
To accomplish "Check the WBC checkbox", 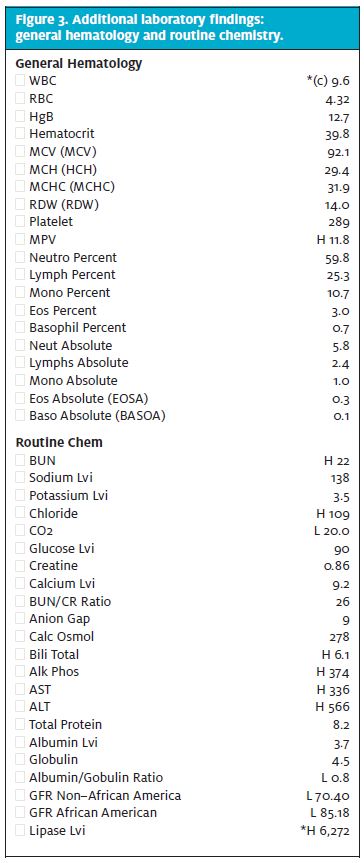I will click(20, 81).
